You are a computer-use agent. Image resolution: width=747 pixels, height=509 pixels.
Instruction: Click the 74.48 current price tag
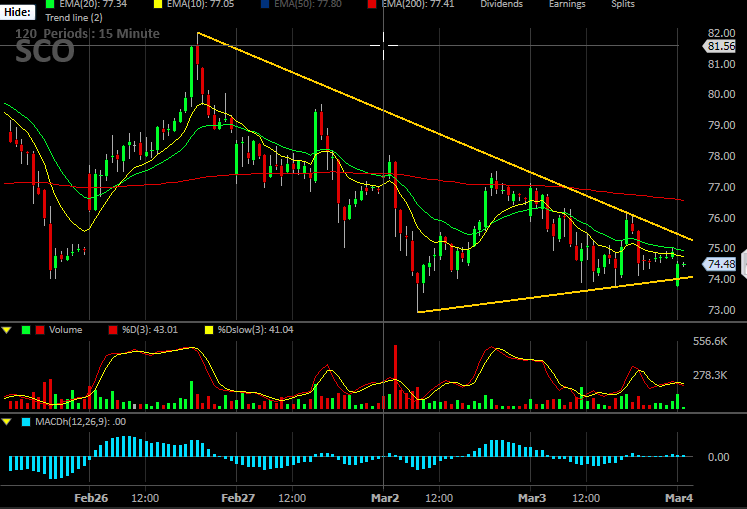pos(719,264)
